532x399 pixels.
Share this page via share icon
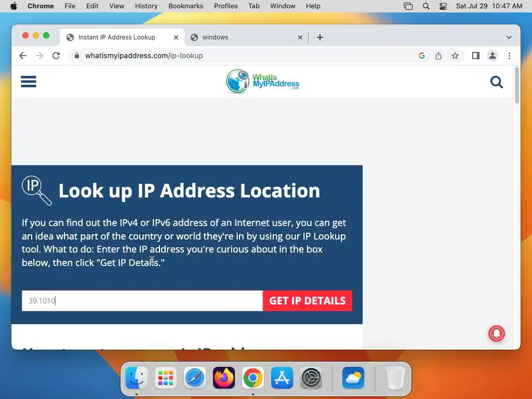click(x=438, y=56)
